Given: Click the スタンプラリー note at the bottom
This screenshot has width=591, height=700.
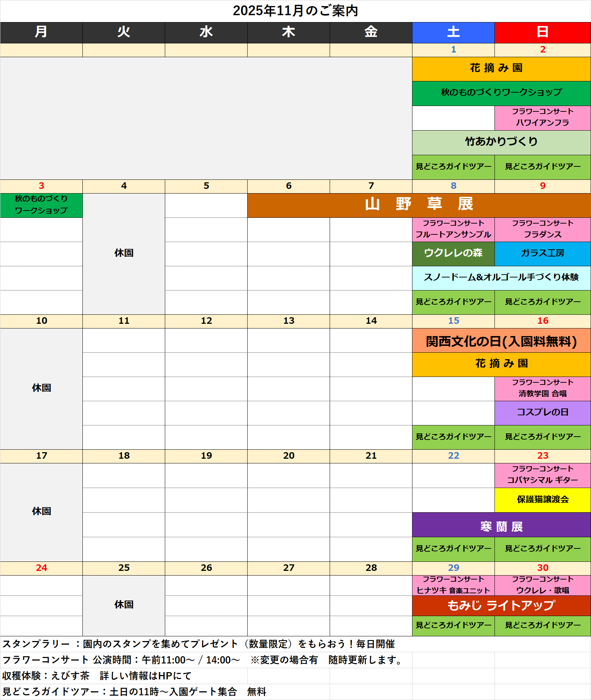Looking at the screenshot, I should [198, 644].
